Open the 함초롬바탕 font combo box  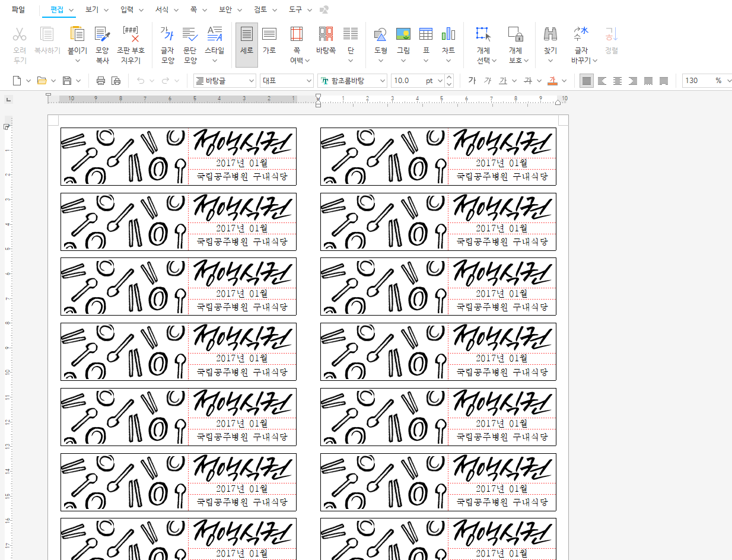352,81
